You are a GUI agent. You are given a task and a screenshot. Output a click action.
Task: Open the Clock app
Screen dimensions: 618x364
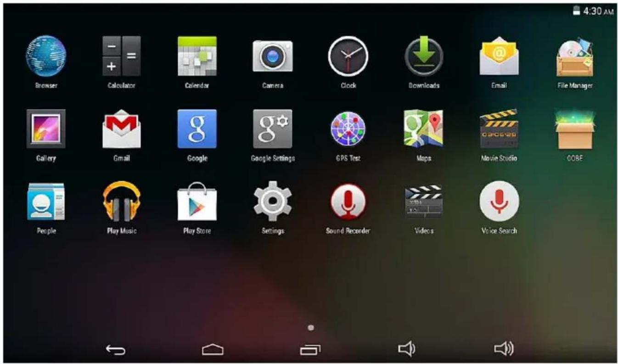[x=348, y=56]
